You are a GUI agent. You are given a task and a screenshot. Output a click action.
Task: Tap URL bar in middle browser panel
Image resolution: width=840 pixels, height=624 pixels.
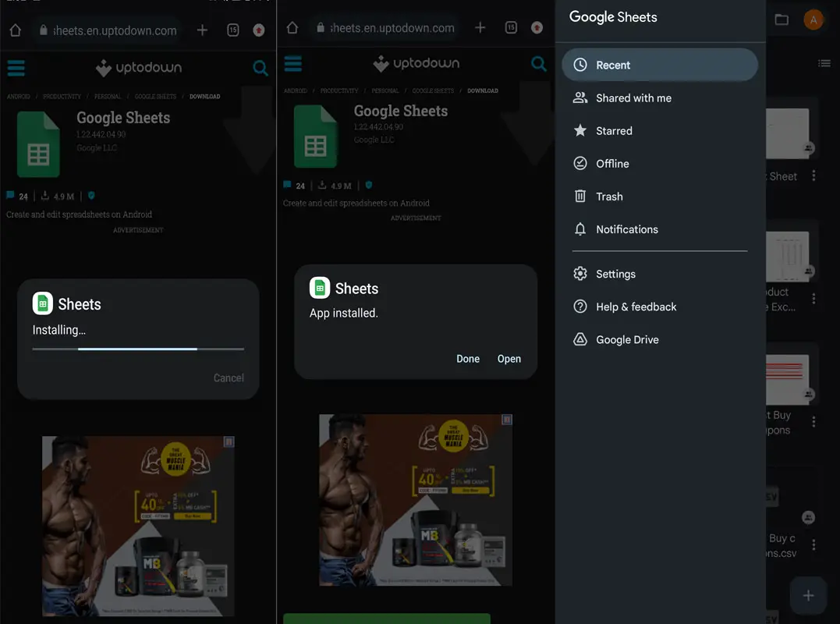385,28
